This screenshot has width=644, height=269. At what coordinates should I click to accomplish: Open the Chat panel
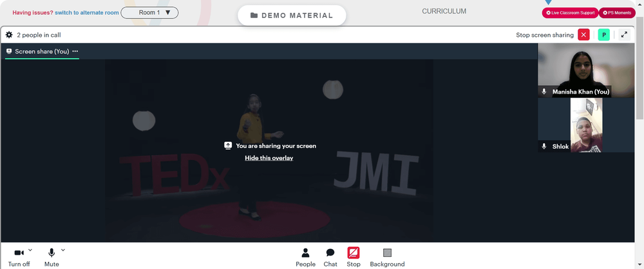[x=330, y=258]
